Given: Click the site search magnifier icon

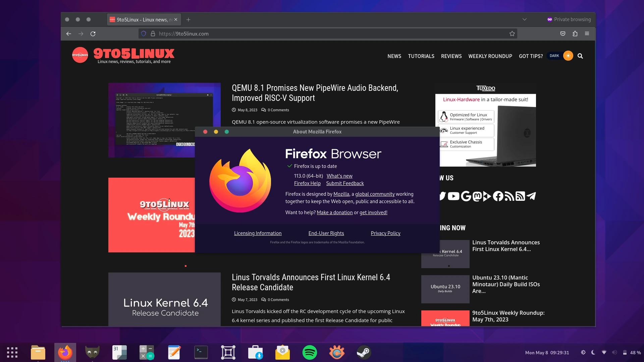Looking at the screenshot, I should 580,56.
